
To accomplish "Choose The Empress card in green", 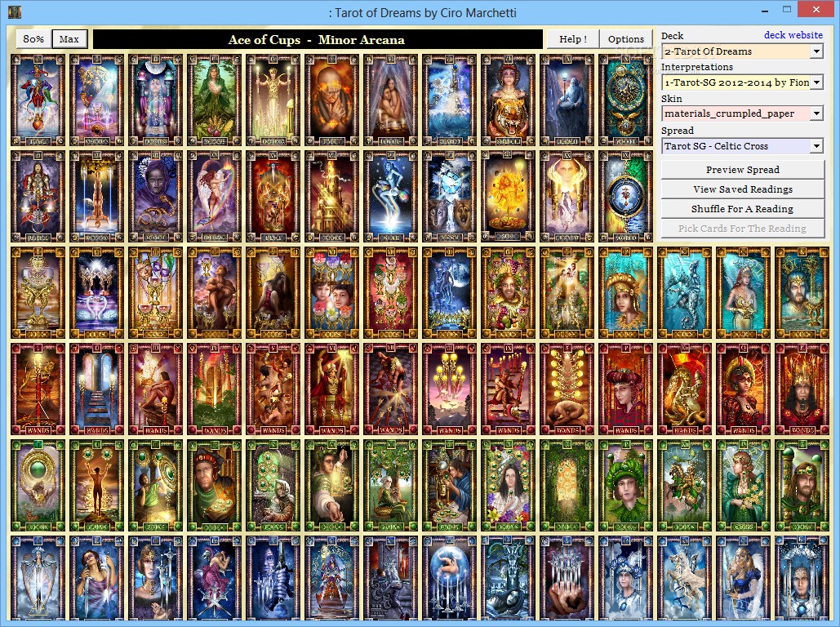I will (x=214, y=100).
